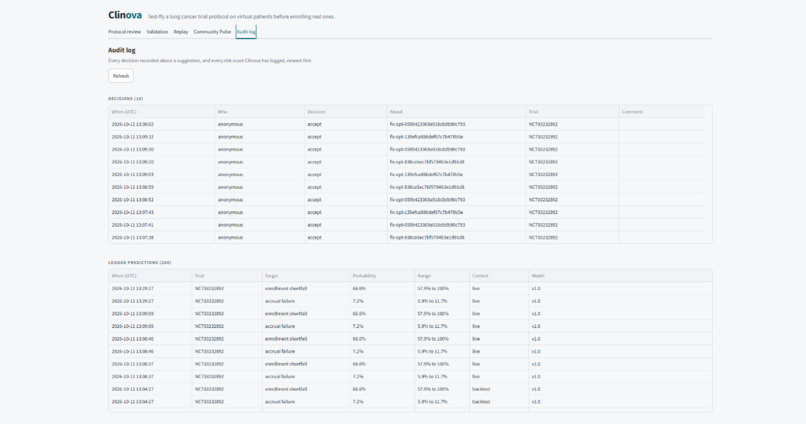Select the 13:09:03 decision timestamp

pyautogui.click(x=133, y=175)
